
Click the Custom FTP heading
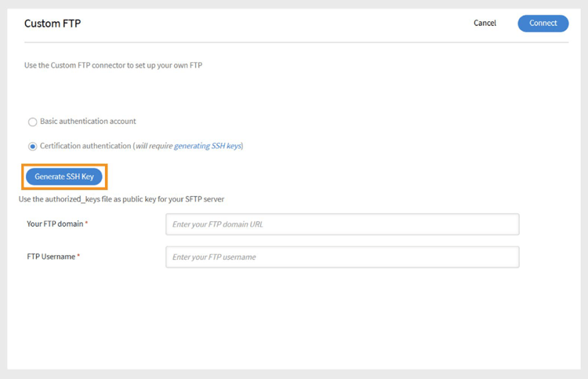(53, 24)
